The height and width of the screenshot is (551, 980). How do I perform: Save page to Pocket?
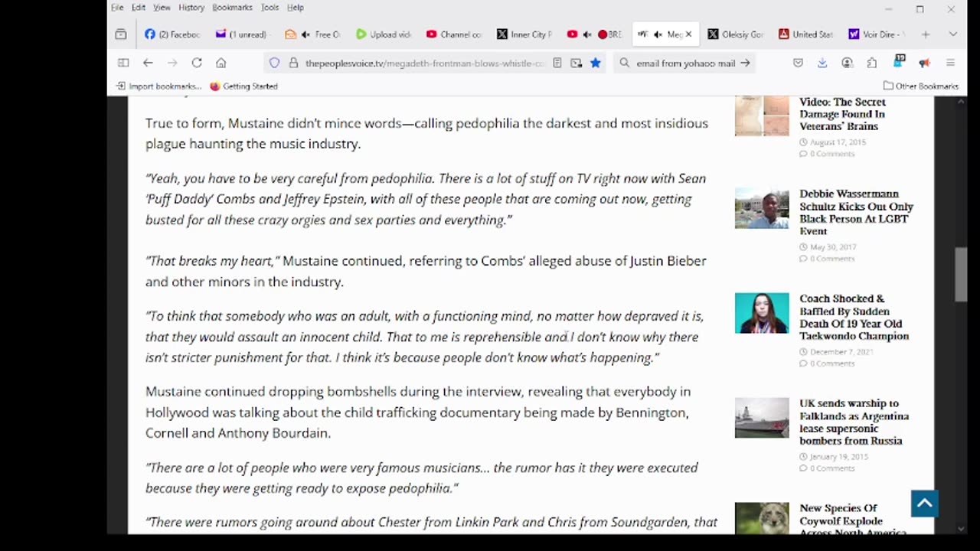tap(798, 63)
